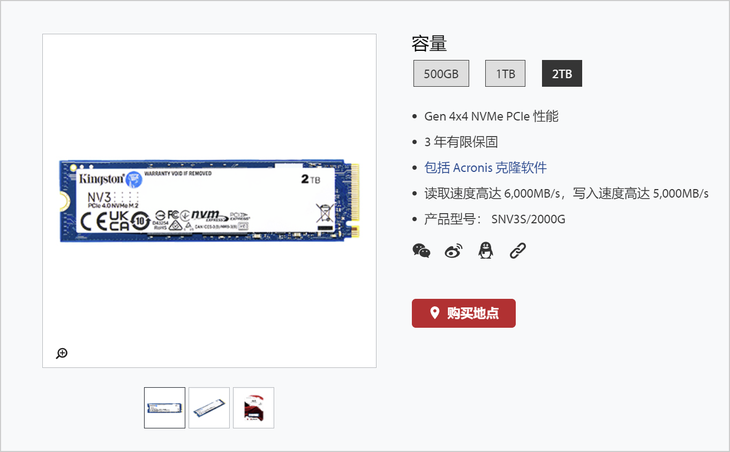
Task: Click the Gen 4x4 NVMe PCIe 性能 line
Action: tap(491, 116)
